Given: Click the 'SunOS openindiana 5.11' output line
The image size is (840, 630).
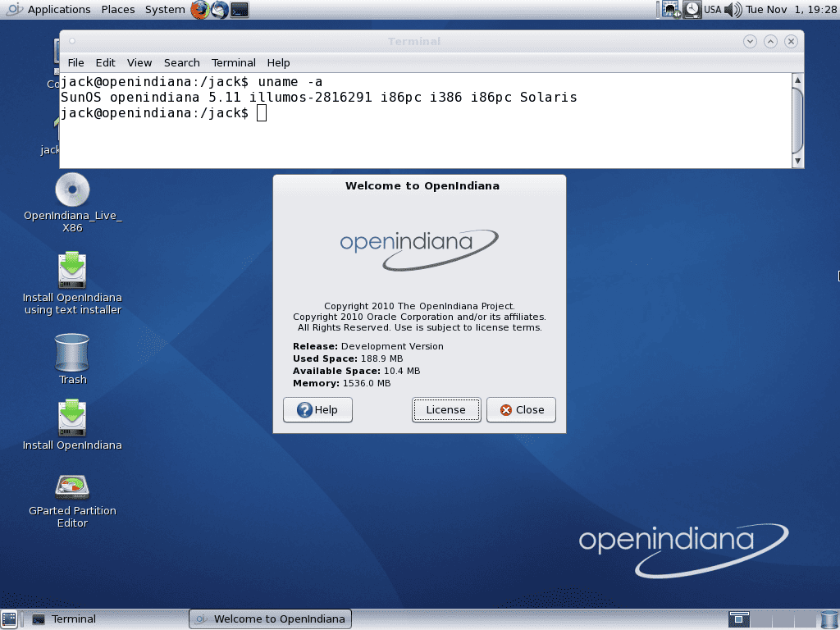Looking at the screenshot, I should tap(319, 98).
